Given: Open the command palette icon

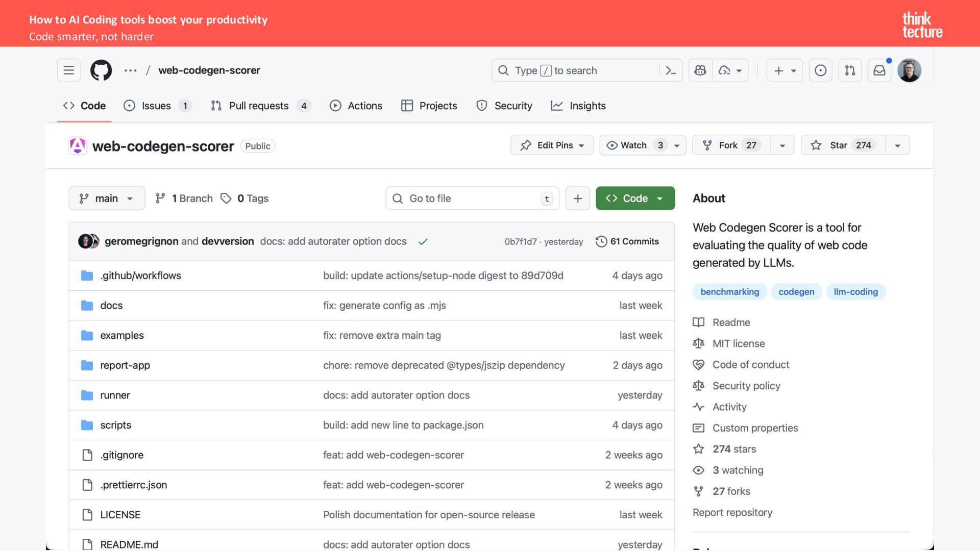Looking at the screenshot, I should click(671, 70).
